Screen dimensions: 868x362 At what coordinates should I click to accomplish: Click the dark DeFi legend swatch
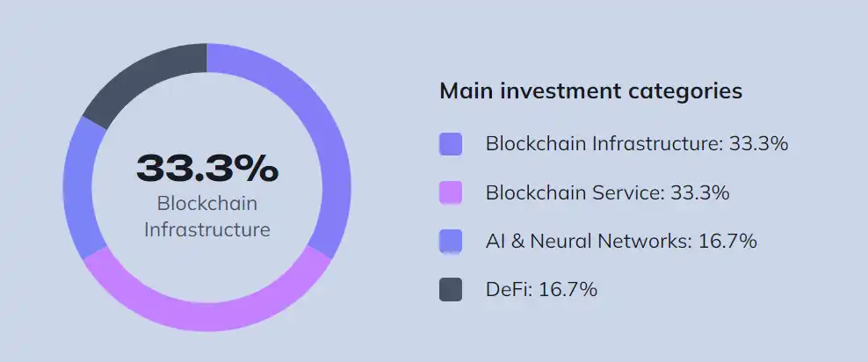point(450,289)
